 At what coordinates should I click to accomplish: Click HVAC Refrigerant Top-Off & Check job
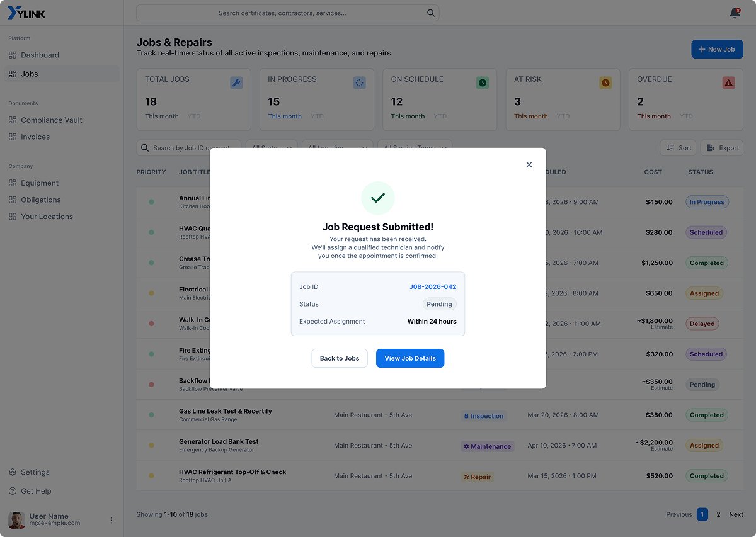[232, 472]
